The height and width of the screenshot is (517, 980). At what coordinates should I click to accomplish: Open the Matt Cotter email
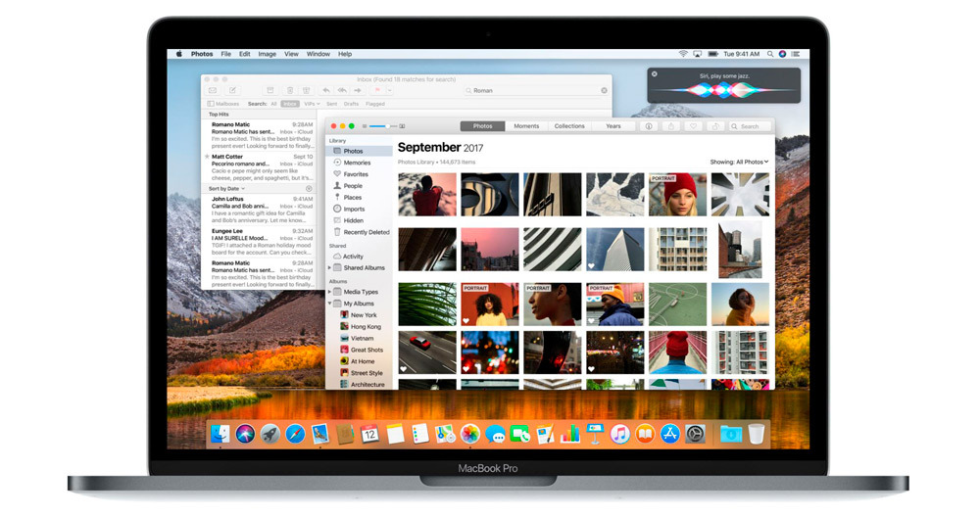coord(260,167)
